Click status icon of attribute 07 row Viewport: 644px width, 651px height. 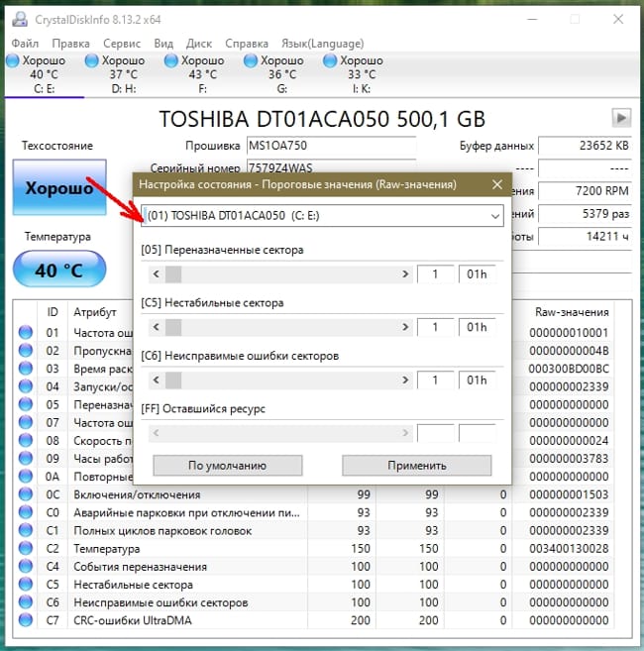click(26, 422)
